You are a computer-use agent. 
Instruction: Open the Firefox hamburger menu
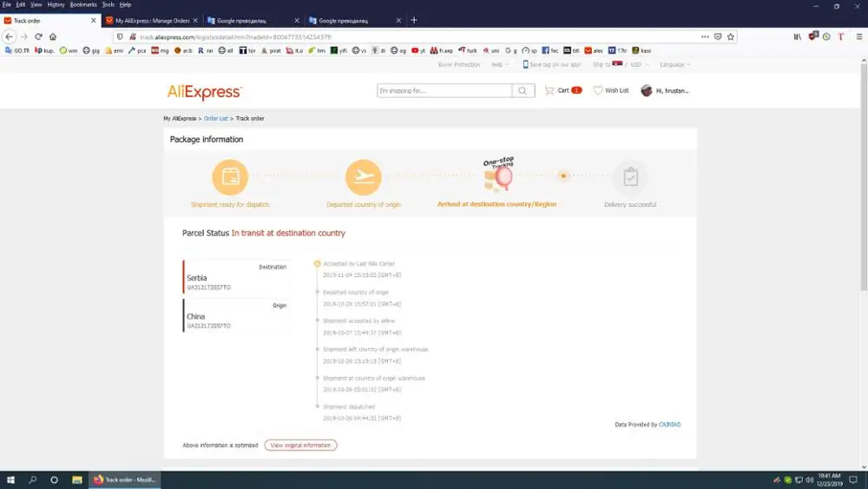pyautogui.click(x=858, y=36)
